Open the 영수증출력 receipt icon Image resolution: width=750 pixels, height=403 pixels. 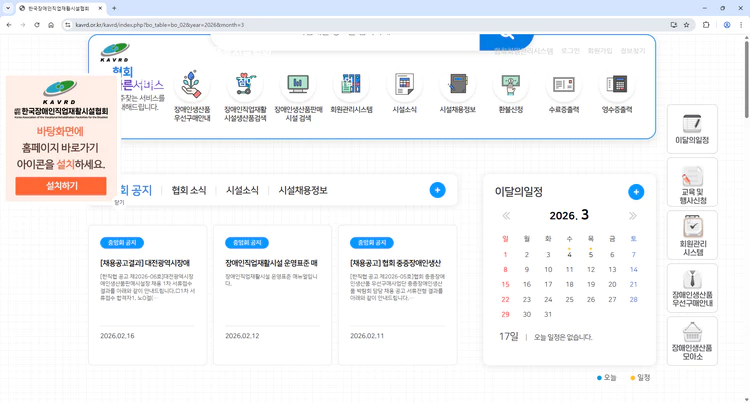[616, 86]
